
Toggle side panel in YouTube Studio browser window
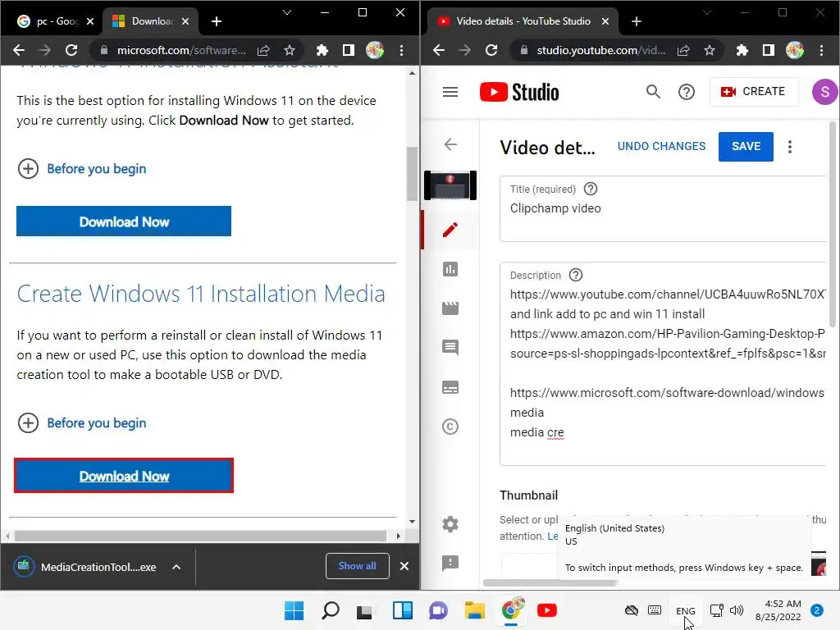point(768,50)
